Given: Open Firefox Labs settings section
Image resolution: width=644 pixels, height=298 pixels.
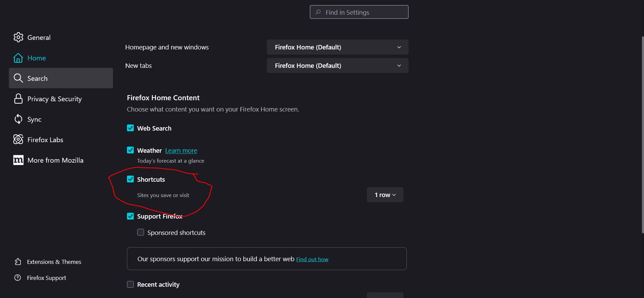Looking at the screenshot, I should pyautogui.click(x=45, y=140).
